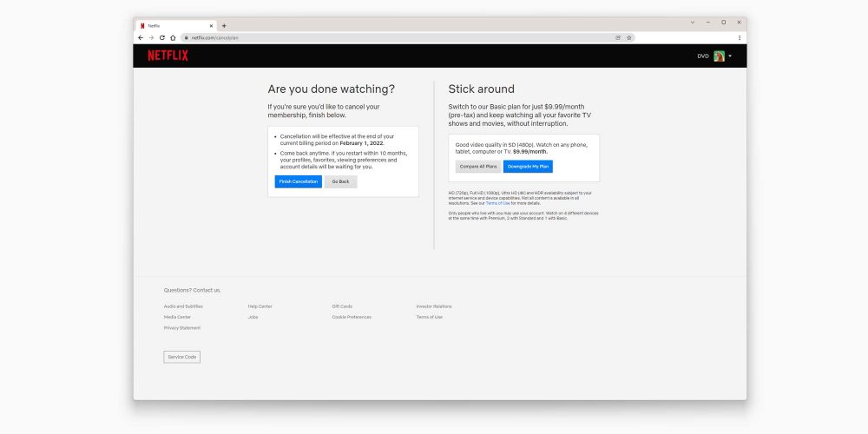The image size is (868, 434).
Task: Click the share icon in the address bar
Action: 618,37
